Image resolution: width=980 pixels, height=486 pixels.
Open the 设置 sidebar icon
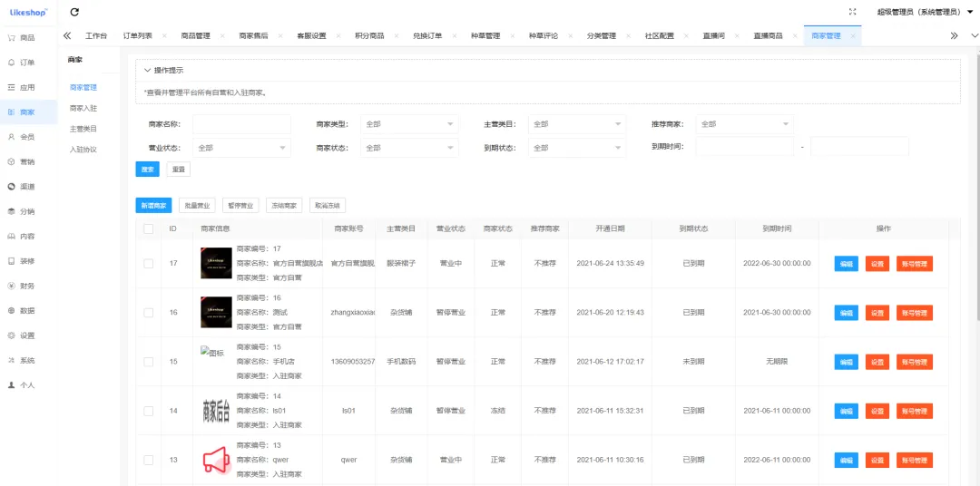click(x=11, y=335)
